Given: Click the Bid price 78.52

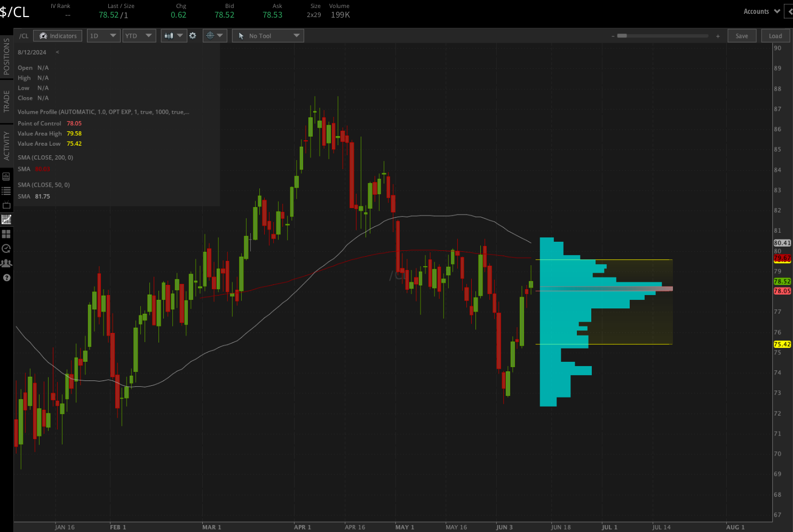Looking at the screenshot, I should [225, 15].
